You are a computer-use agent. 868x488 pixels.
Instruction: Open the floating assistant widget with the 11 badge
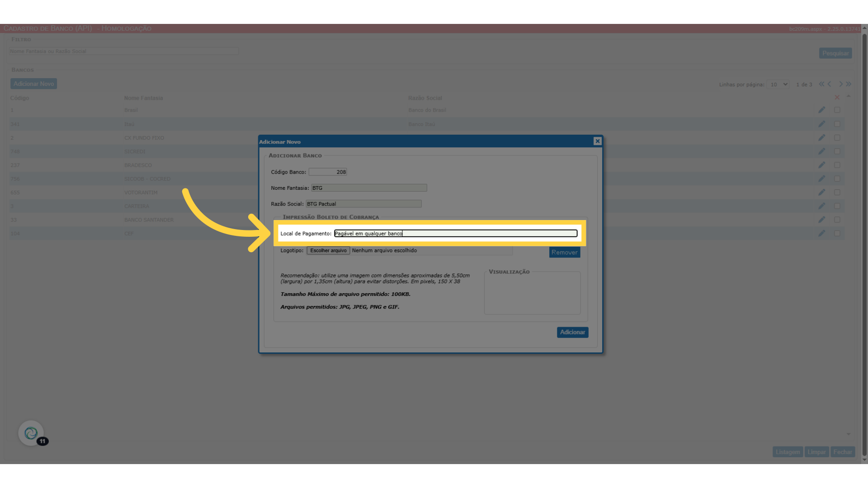tap(31, 433)
